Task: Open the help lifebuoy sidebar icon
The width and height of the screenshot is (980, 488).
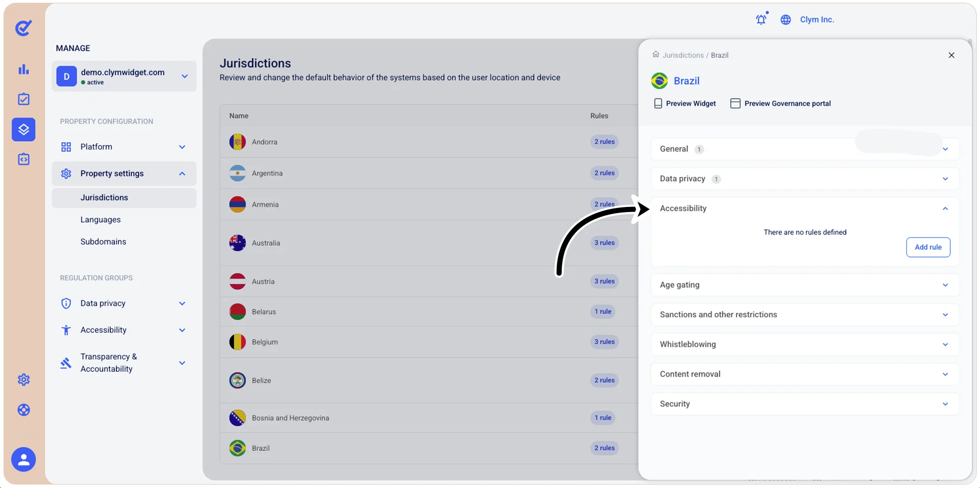Action: 24,410
